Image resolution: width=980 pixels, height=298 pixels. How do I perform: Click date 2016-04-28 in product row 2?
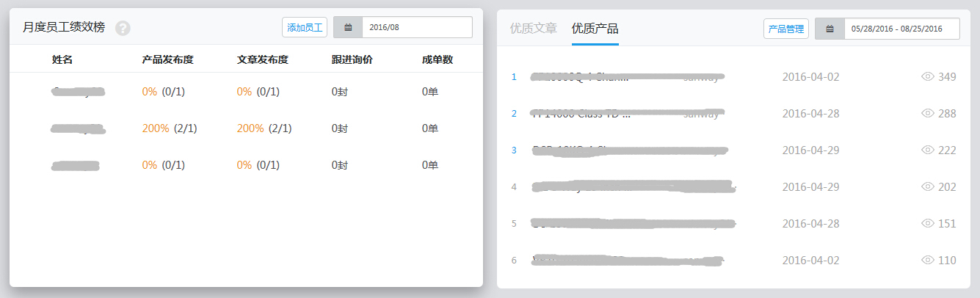(x=810, y=113)
